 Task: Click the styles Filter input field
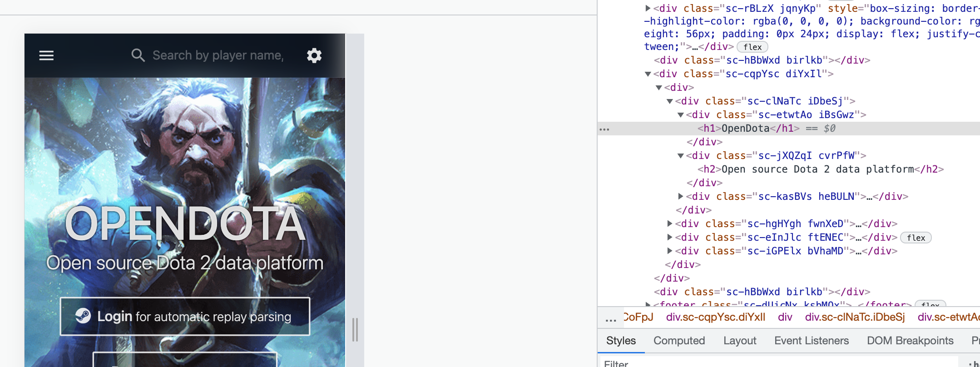tap(778, 363)
